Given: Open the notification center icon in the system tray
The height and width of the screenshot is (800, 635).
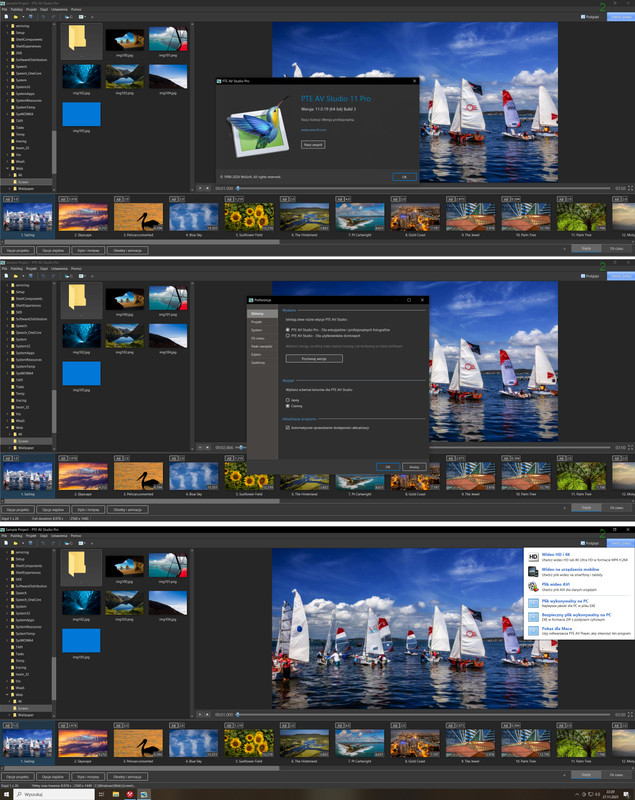Looking at the screenshot, I should pyautogui.click(x=626, y=794).
